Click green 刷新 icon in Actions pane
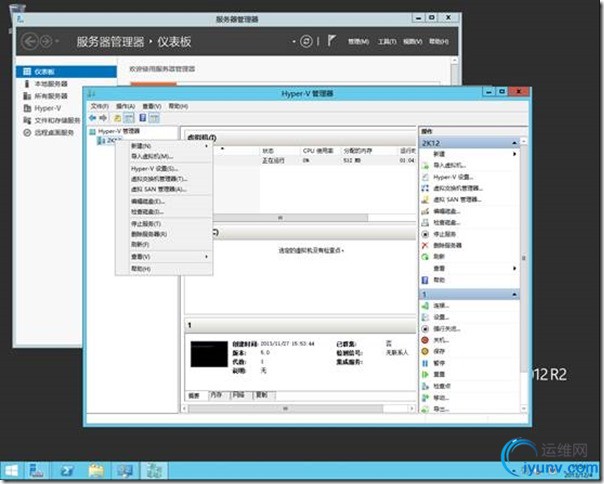This screenshot has height=484, width=604. click(x=425, y=257)
